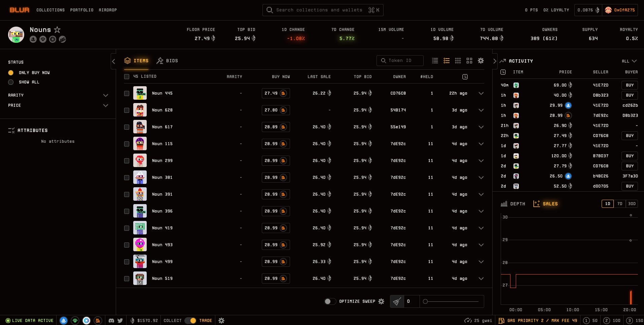Switch to compact list view
This screenshot has height=325, width=644.
coord(435,61)
